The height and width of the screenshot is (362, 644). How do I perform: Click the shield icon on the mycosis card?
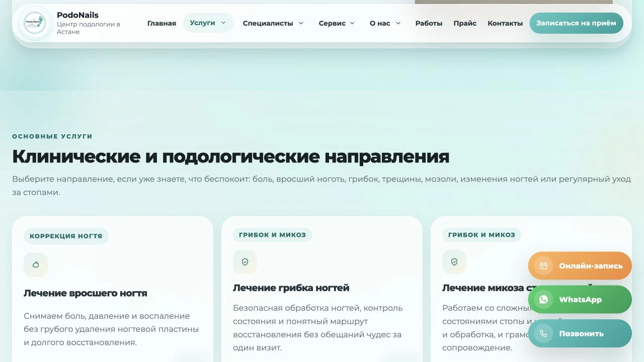coord(454,262)
